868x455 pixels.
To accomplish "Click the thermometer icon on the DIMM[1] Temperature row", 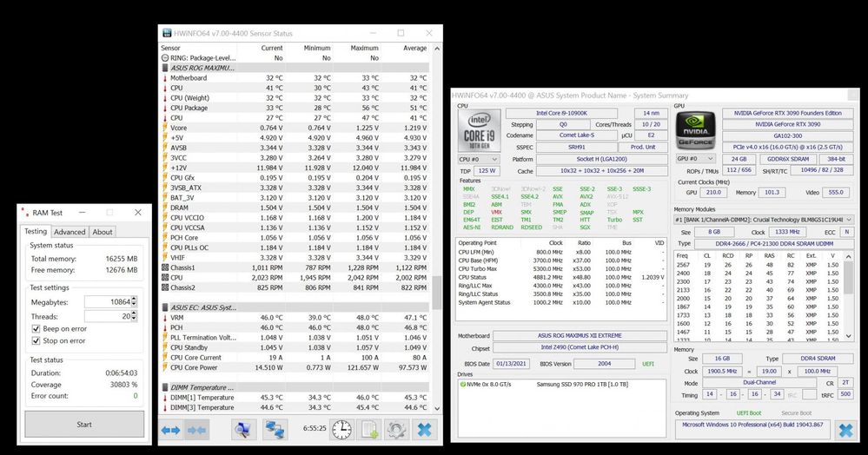I will 165,398.
